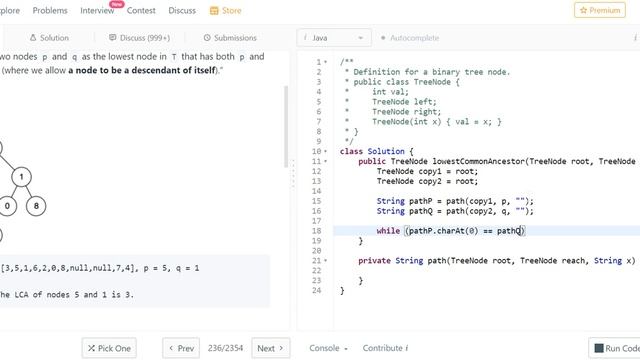Click the chat icon beside Discuss (999+)

112,38
